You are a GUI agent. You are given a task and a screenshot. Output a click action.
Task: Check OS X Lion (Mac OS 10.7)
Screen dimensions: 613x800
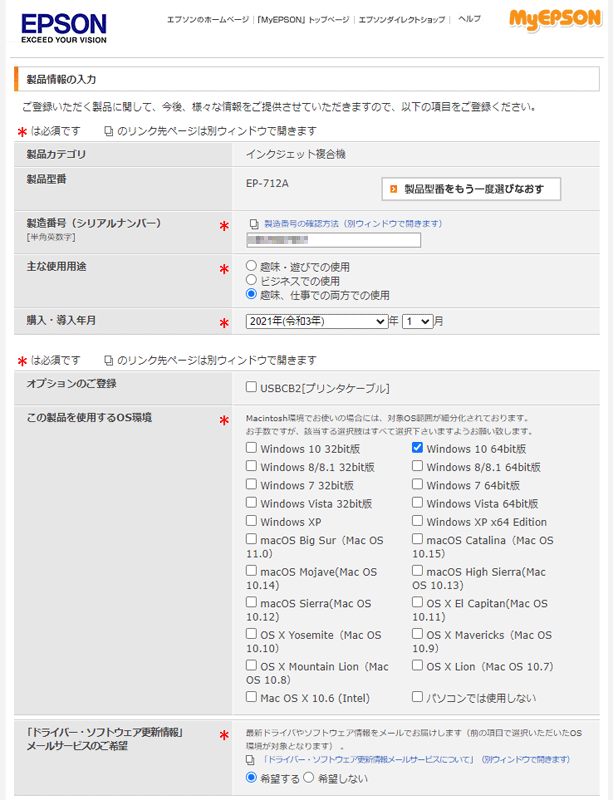coord(418,666)
